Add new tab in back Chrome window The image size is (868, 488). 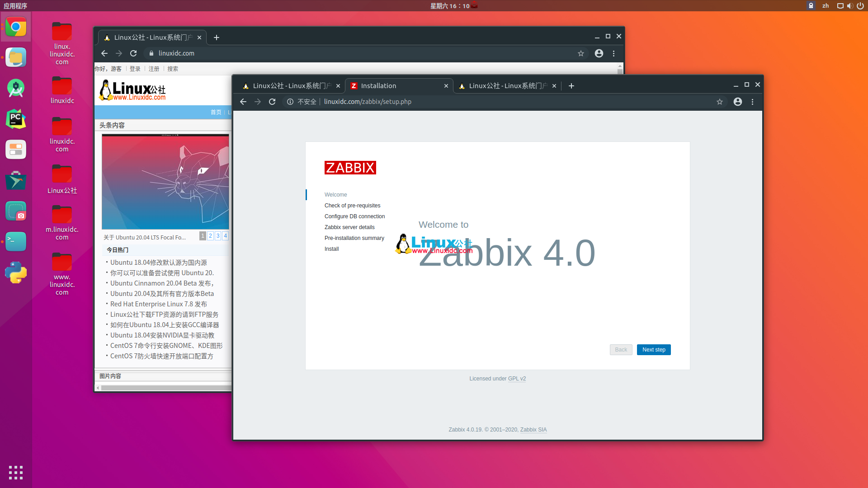point(217,38)
